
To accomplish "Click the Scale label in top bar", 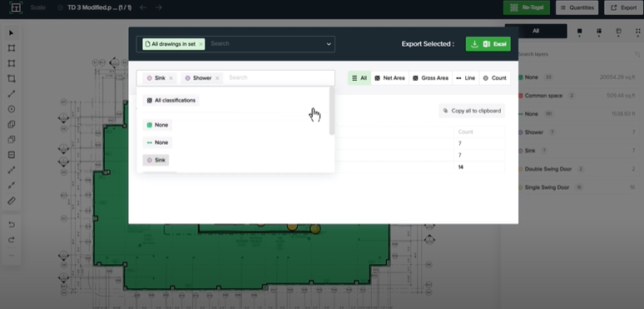I will pyautogui.click(x=37, y=7).
